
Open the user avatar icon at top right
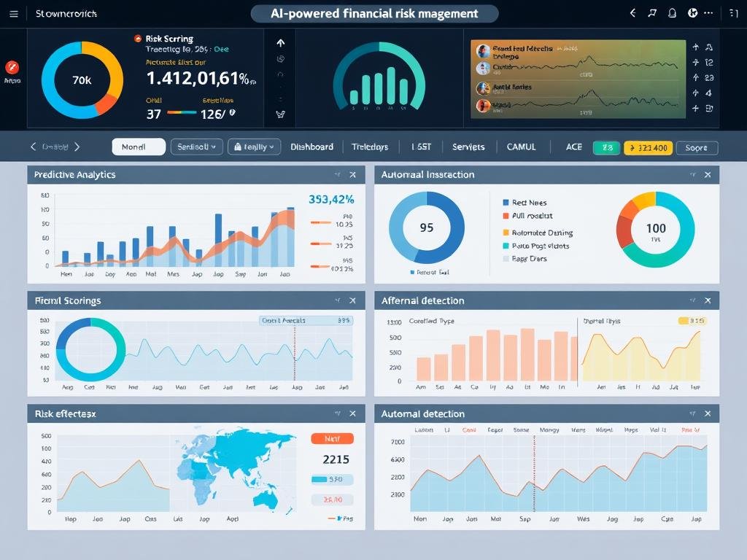pos(692,12)
